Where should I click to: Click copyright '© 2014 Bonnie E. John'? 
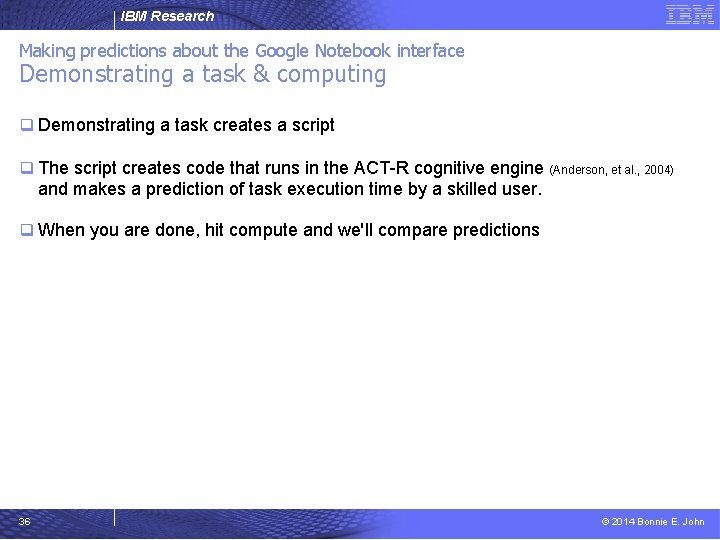[652, 521]
